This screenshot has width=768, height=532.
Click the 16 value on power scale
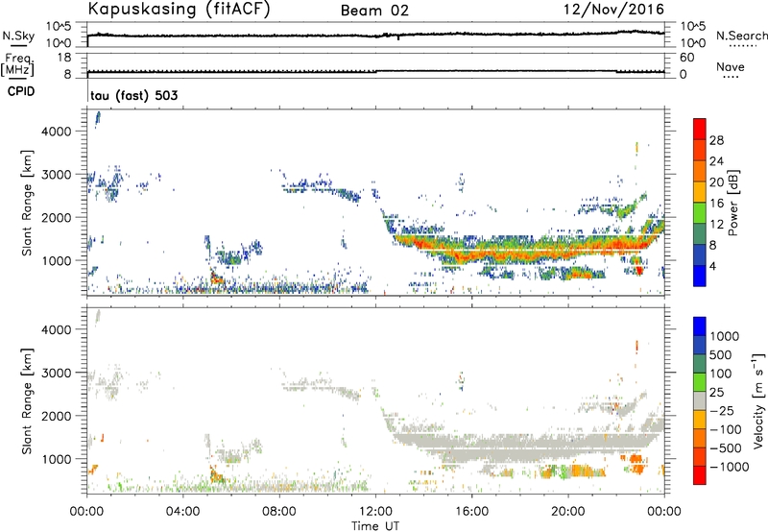716,204
